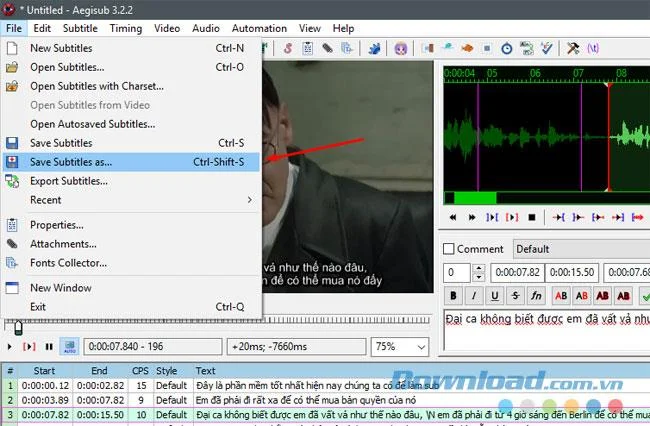This screenshot has height=426, width=650.
Task: Click the Options tools icon in toolbar
Action: tap(573, 48)
